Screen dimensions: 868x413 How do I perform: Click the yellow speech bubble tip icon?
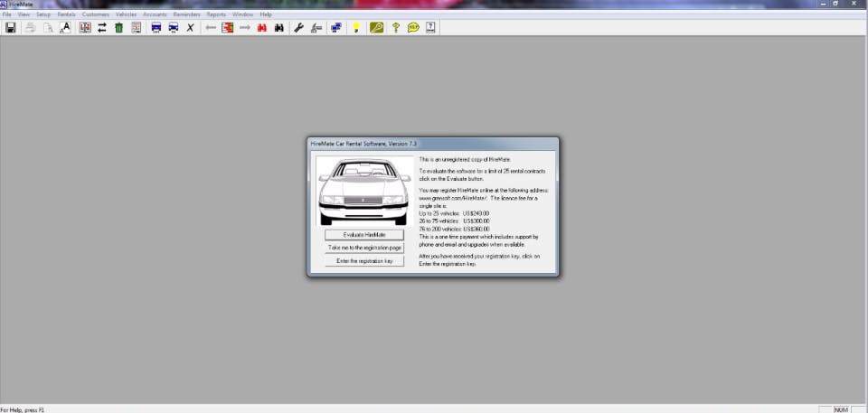[413, 28]
